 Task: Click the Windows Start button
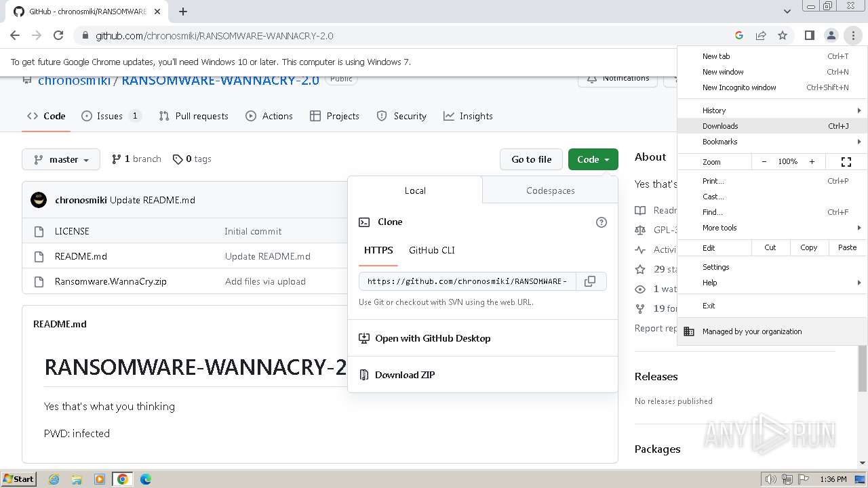click(18, 479)
